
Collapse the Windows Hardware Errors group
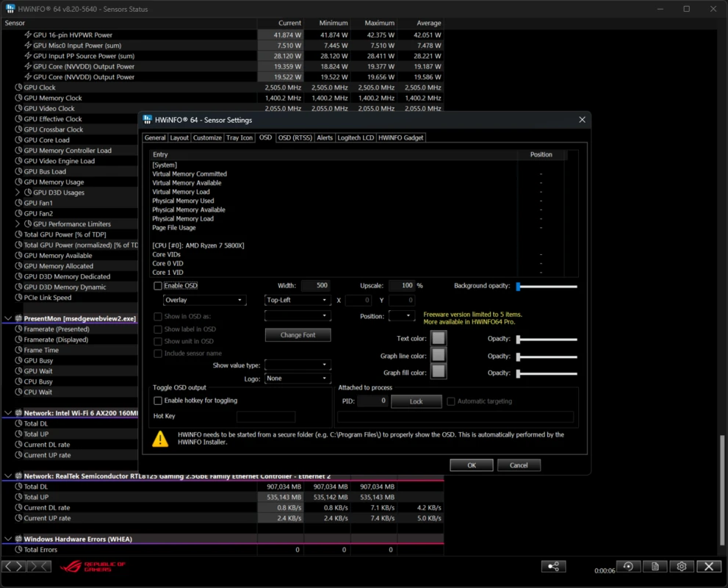coord(8,539)
